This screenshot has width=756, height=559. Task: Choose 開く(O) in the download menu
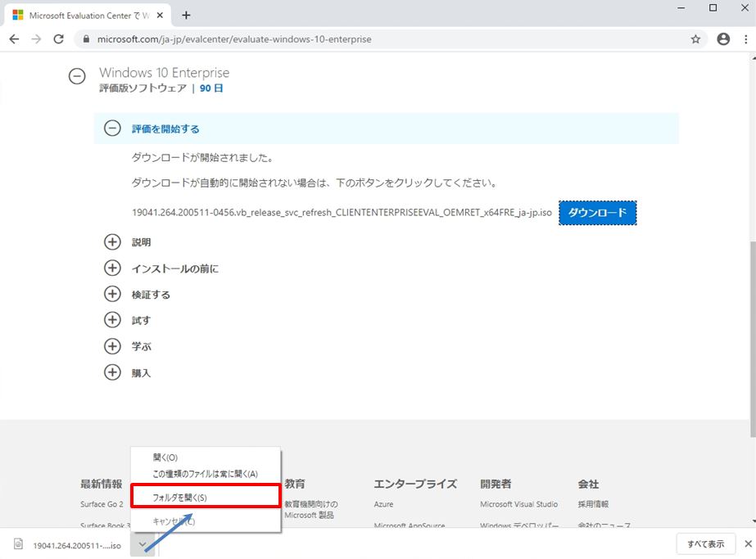(x=165, y=458)
